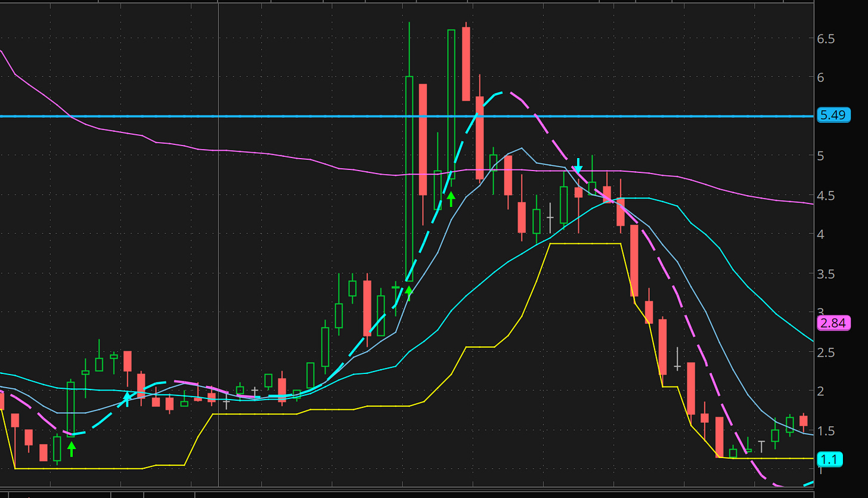The height and width of the screenshot is (498, 868).
Task: Click the green up arrow near price 4.5
Action: pos(451,199)
